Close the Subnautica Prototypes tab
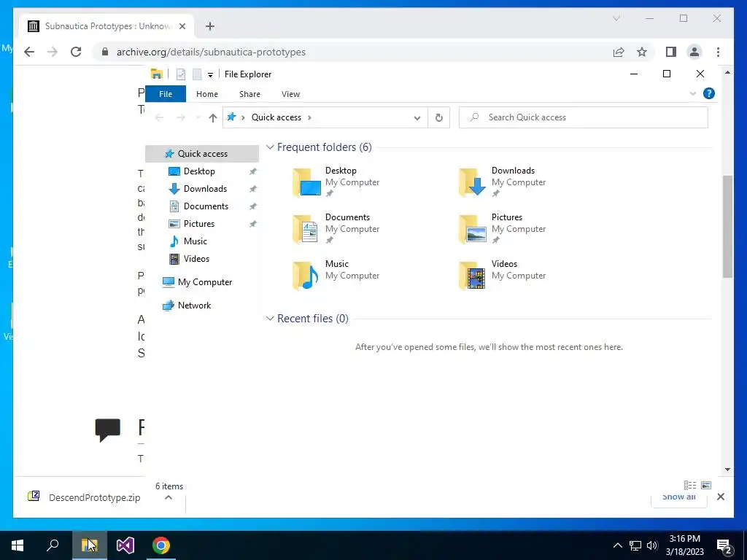The height and width of the screenshot is (560, 747). (182, 26)
